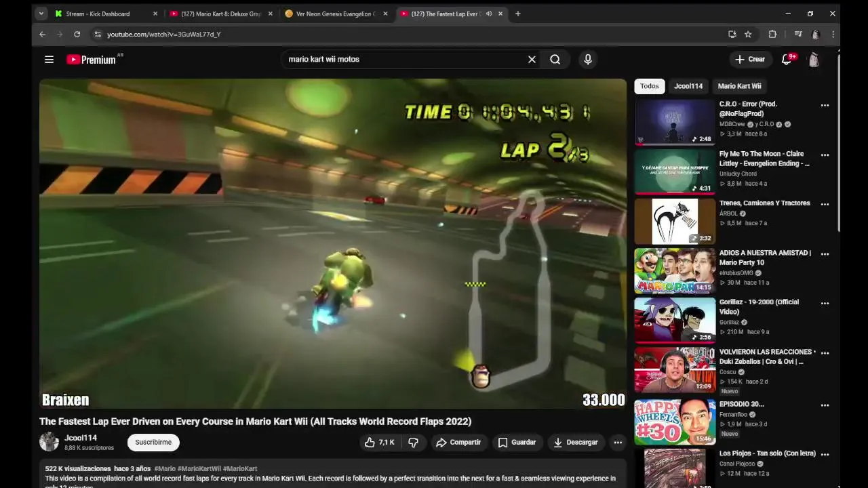Open the Jcool114 channel name link

pos(81,438)
